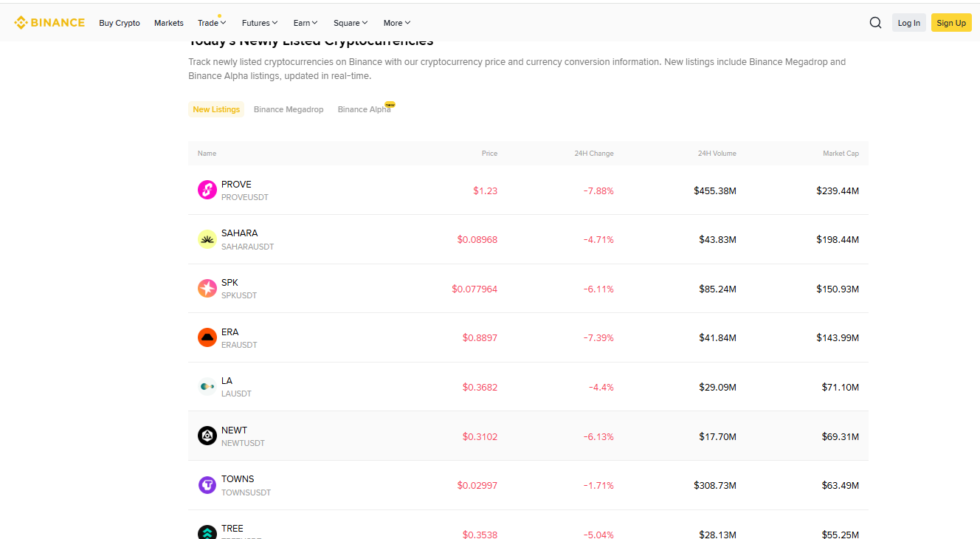This screenshot has width=980, height=539.
Task: Click the Binance logo
Action: click(49, 23)
